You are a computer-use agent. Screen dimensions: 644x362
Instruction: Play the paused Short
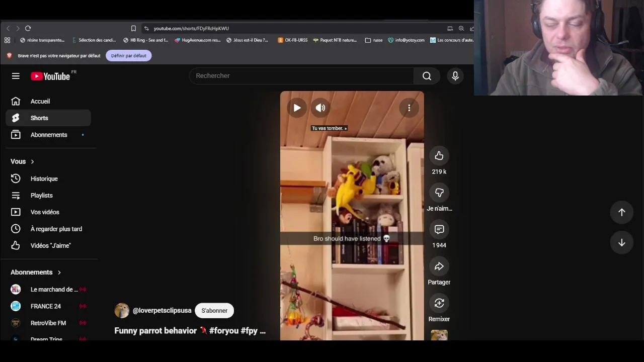[x=297, y=108]
